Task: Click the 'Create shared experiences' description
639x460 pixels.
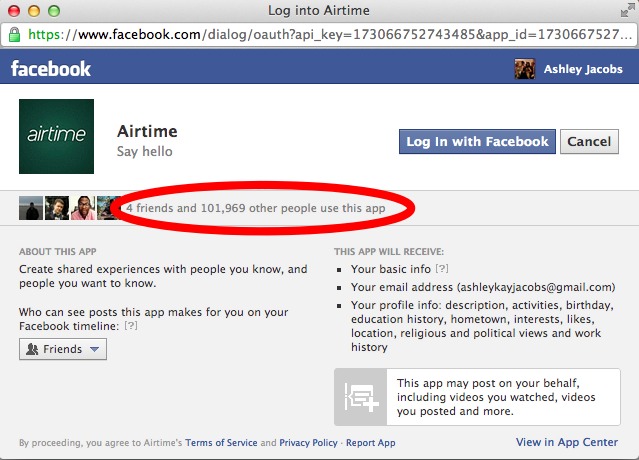Action: [163, 276]
